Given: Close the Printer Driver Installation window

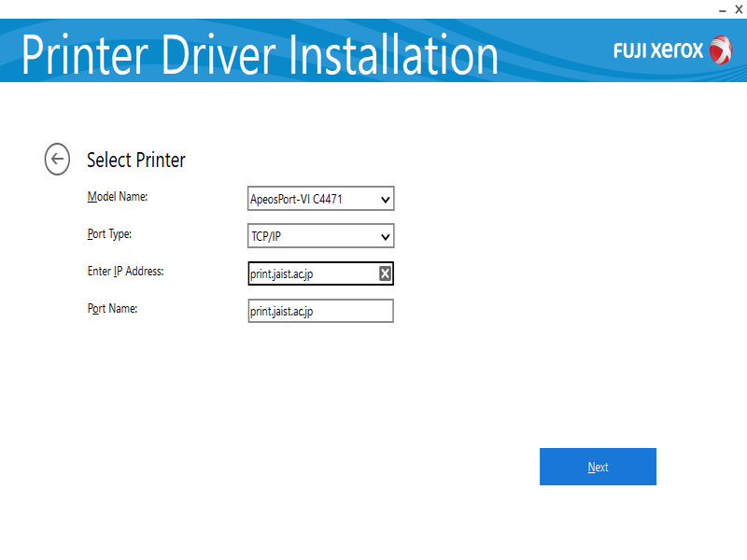Looking at the screenshot, I should pos(739,8).
